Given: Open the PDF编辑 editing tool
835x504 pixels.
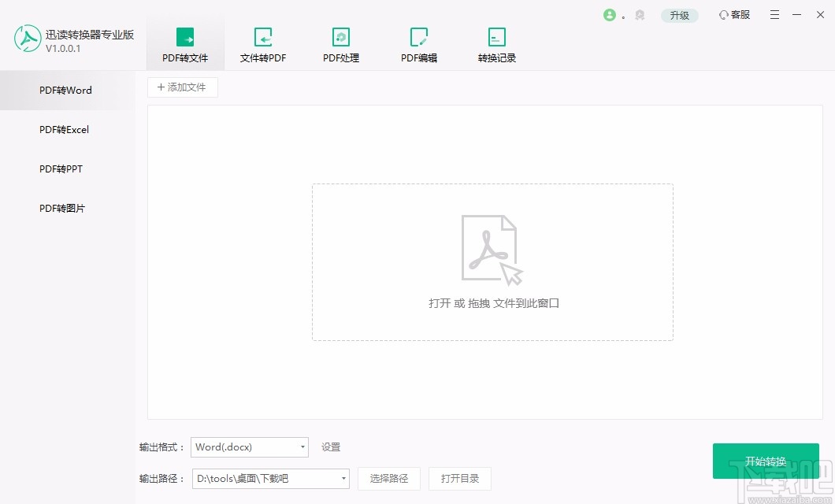Looking at the screenshot, I should click(x=418, y=38).
